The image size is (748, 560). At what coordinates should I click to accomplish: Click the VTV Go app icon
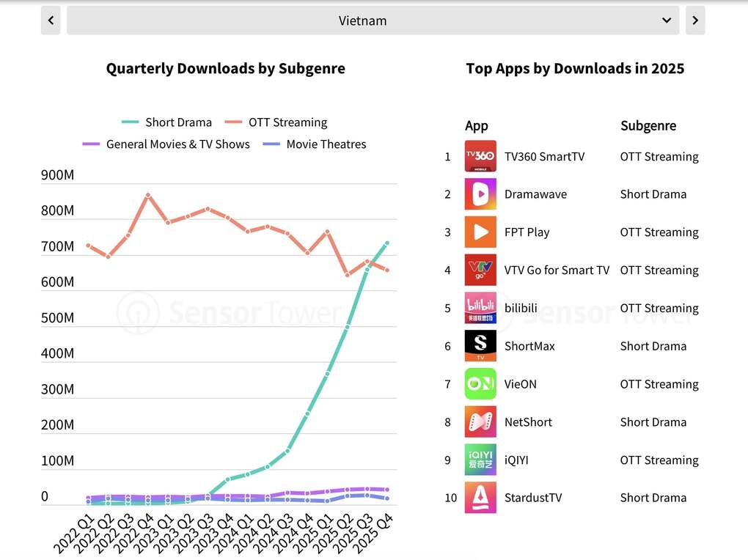coord(480,270)
